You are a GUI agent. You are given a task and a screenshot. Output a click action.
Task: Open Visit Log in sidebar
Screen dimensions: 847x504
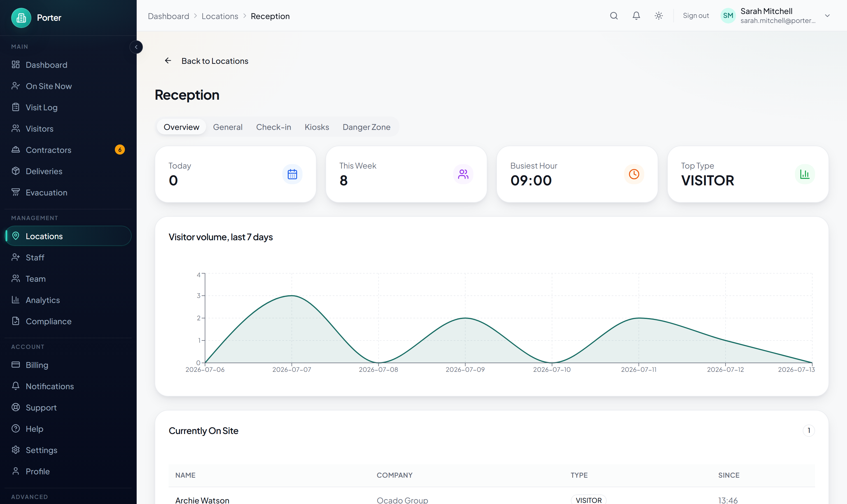point(68,107)
